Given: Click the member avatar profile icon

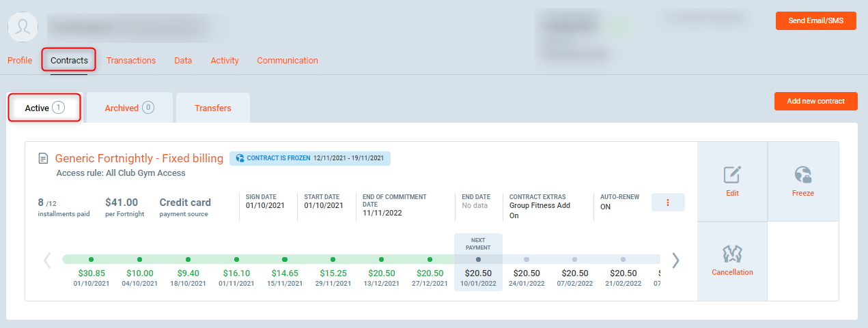Looking at the screenshot, I should tap(23, 27).
